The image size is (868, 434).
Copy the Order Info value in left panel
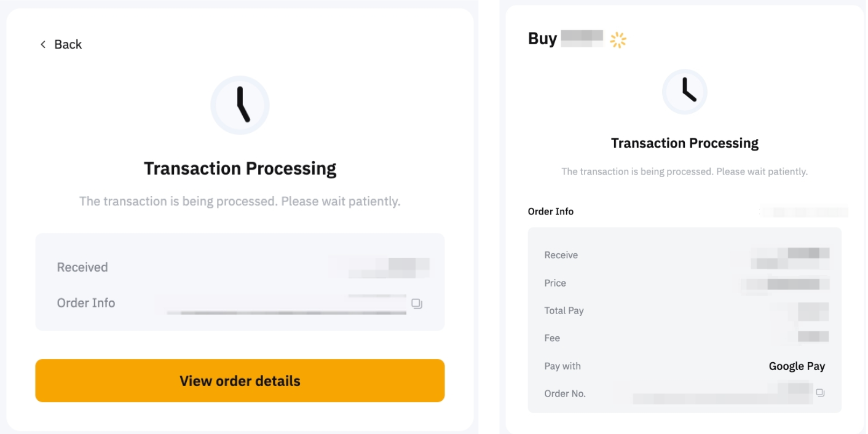click(417, 304)
